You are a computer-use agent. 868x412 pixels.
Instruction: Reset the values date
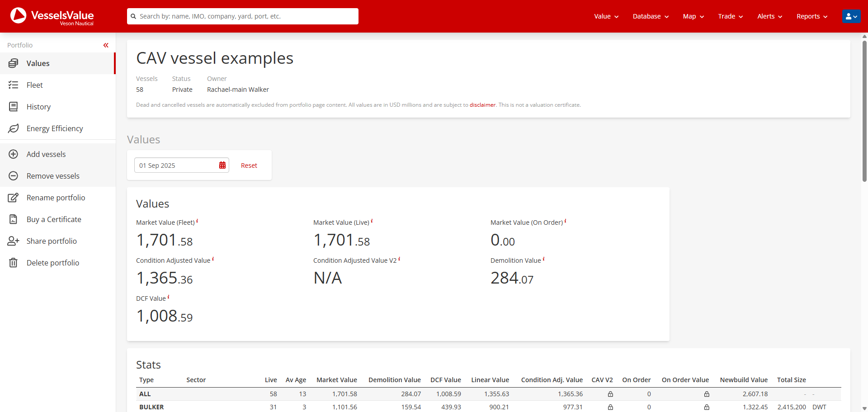click(x=249, y=166)
